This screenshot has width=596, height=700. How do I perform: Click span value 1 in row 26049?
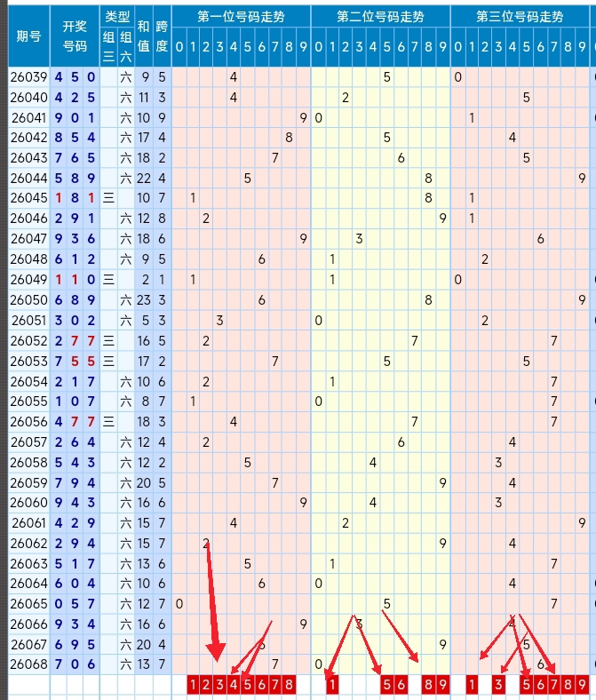[162, 280]
